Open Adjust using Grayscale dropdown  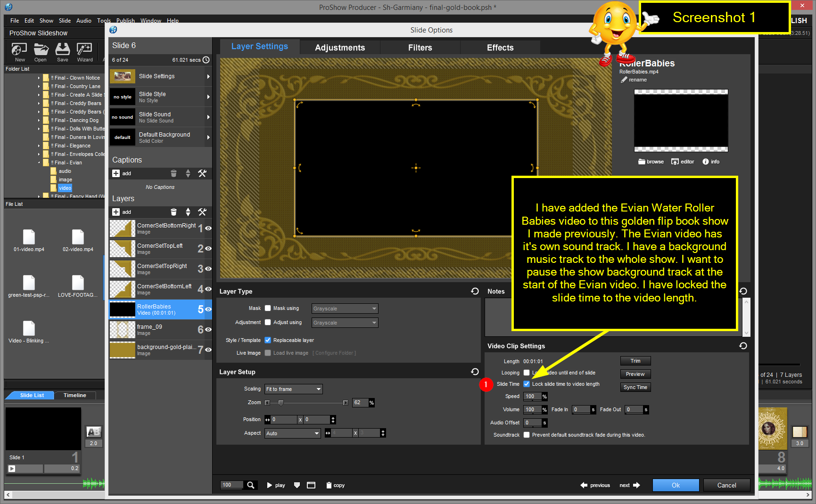point(345,323)
